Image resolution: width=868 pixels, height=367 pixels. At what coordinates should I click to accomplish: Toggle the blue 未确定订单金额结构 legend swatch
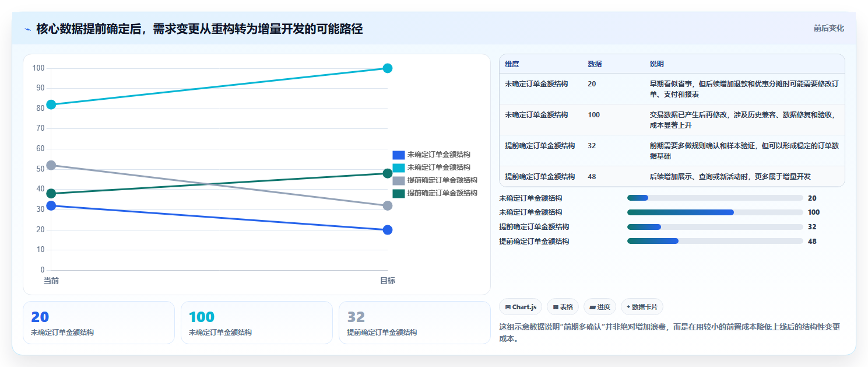point(399,155)
